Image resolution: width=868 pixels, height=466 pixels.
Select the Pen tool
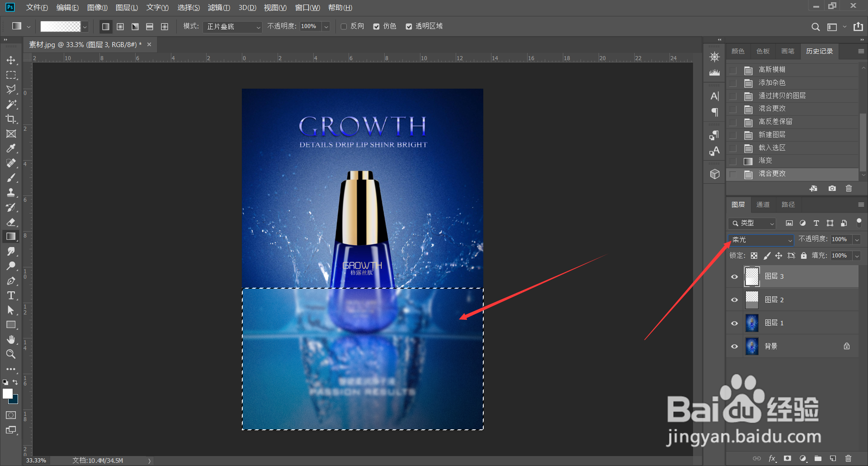pos(11,281)
